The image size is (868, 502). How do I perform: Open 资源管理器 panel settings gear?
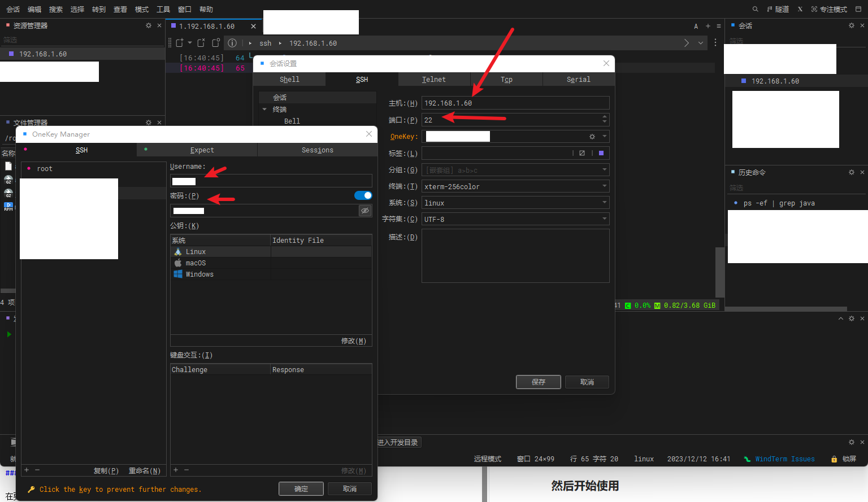tap(149, 25)
